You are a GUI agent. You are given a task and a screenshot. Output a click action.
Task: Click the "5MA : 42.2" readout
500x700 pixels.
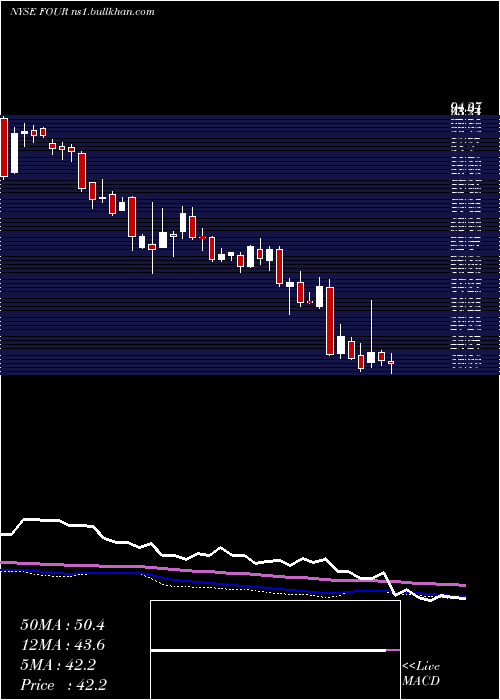pos(58,665)
